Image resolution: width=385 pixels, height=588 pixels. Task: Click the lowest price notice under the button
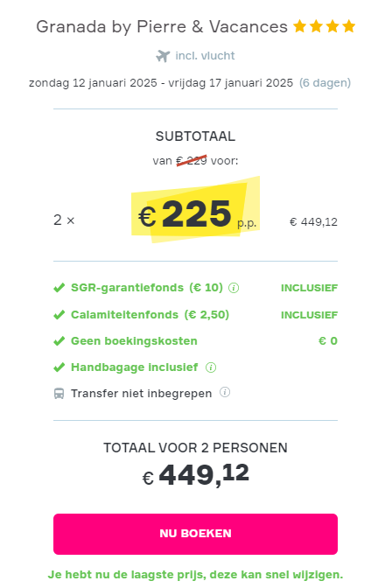pyautogui.click(x=195, y=575)
